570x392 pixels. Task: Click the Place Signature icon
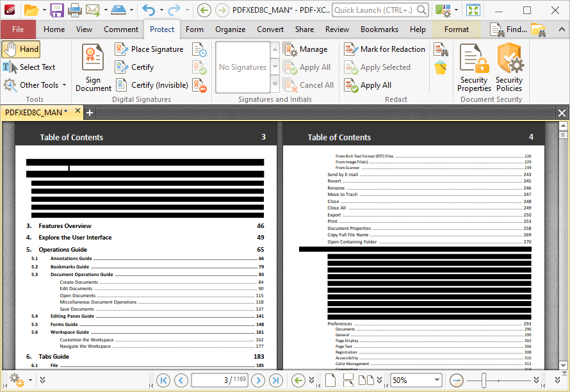(x=122, y=49)
